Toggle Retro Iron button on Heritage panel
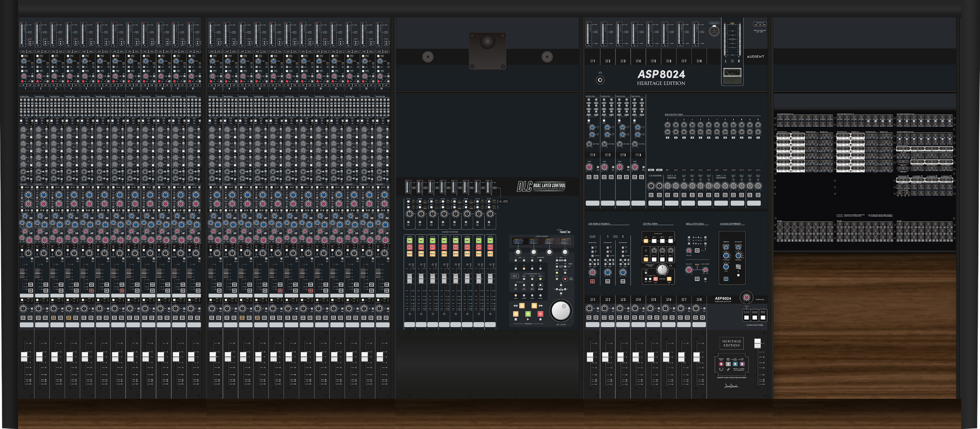 pyautogui.click(x=729, y=364)
